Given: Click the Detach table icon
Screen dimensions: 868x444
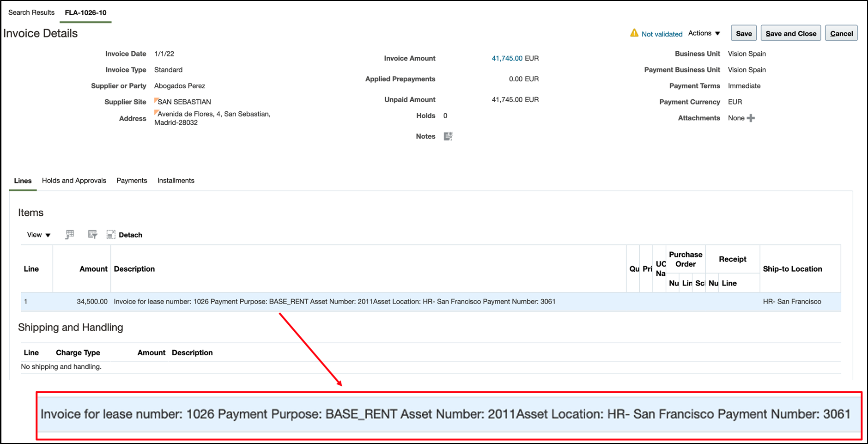Looking at the screenshot, I should click(x=111, y=235).
